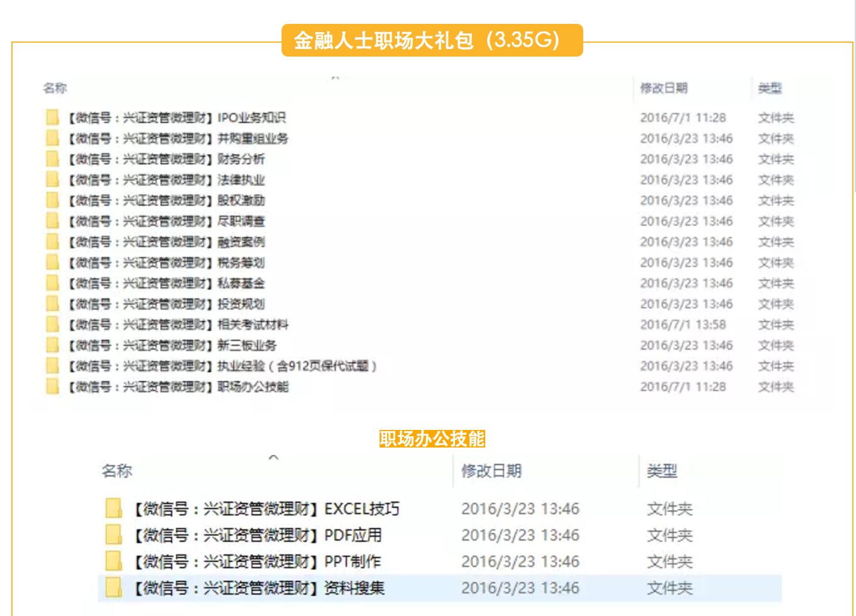Click folder icon of 私募基金 row

pyautogui.click(x=52, y=283)
